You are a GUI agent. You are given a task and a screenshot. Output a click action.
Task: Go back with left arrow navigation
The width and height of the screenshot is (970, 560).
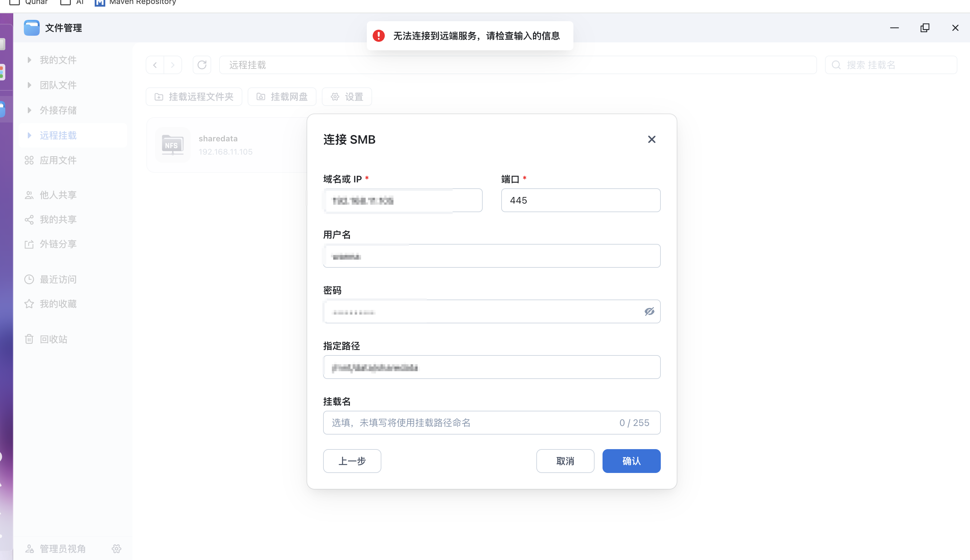click(155, 65)
